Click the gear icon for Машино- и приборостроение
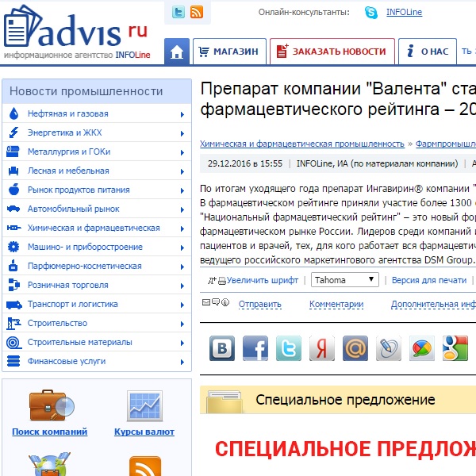 [13, 247]
